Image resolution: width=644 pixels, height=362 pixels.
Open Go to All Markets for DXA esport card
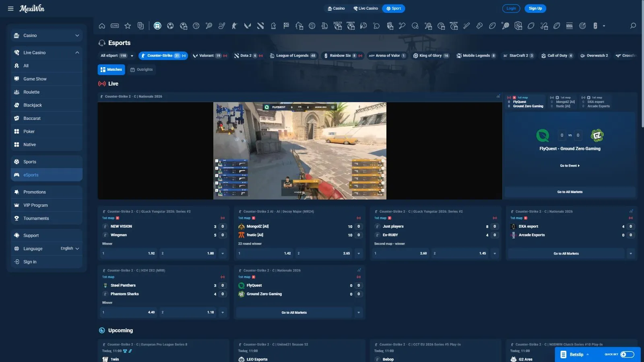566,253
